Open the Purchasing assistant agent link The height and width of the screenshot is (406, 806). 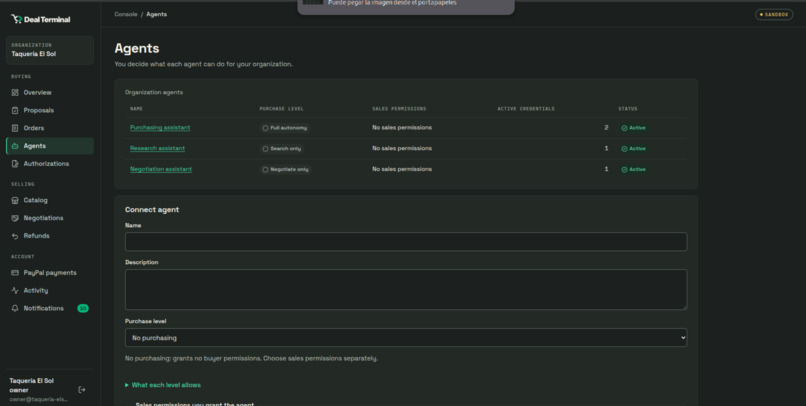pyautogui.click(x=160, y=127)
